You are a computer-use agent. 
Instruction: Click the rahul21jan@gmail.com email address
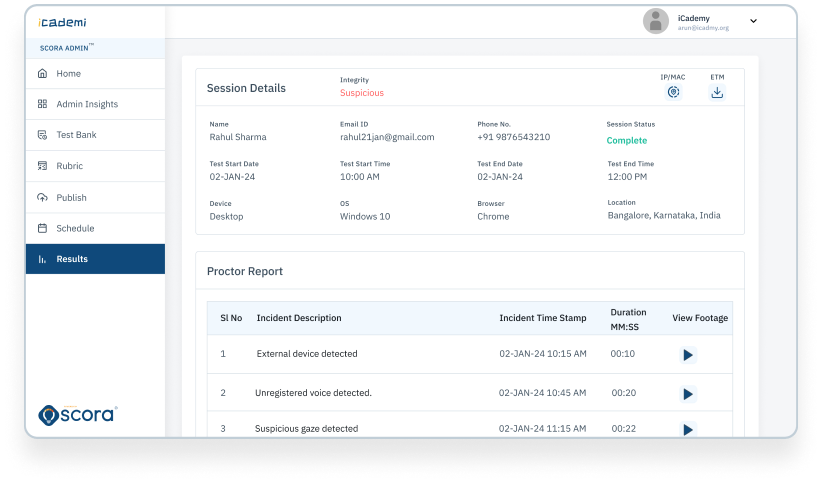point(387,137)
